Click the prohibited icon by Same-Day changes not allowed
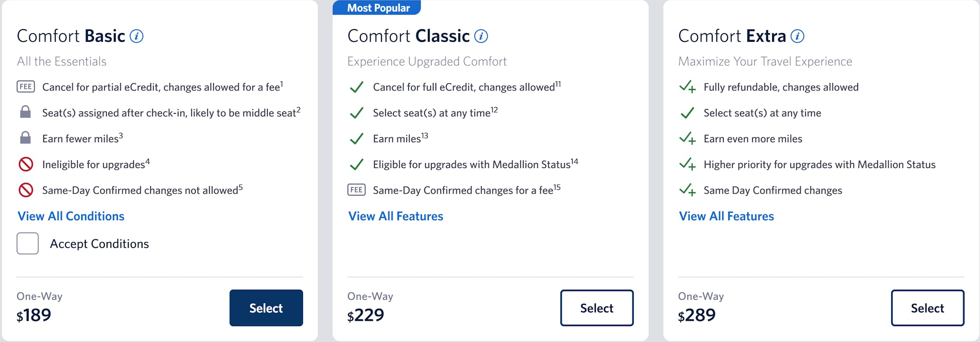 click(26, 190)
